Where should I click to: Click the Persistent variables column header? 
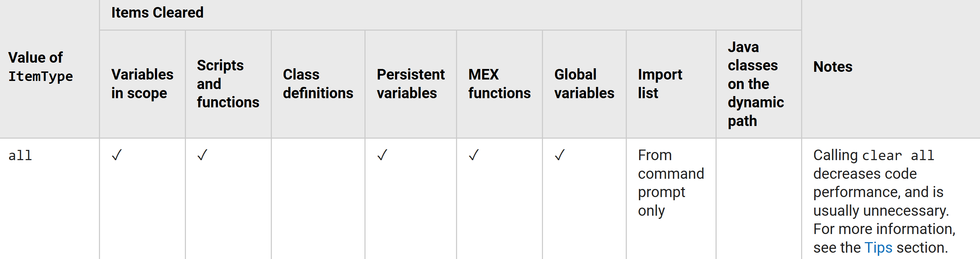[x=411, y=84]
